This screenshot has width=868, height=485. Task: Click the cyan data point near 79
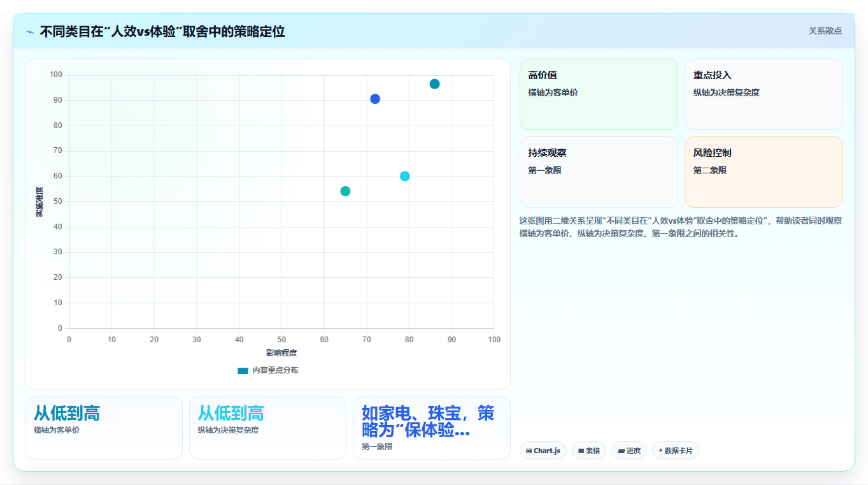point(404,176)
